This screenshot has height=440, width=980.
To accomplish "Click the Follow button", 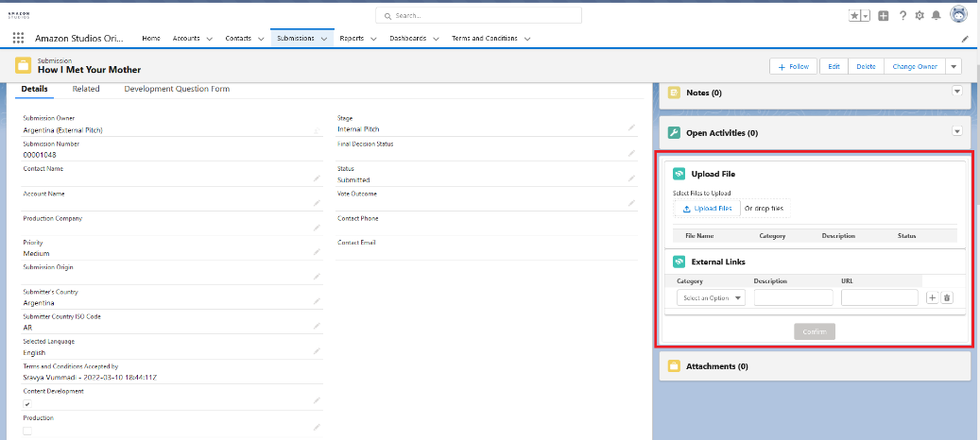I will click(x=794, y=66).
